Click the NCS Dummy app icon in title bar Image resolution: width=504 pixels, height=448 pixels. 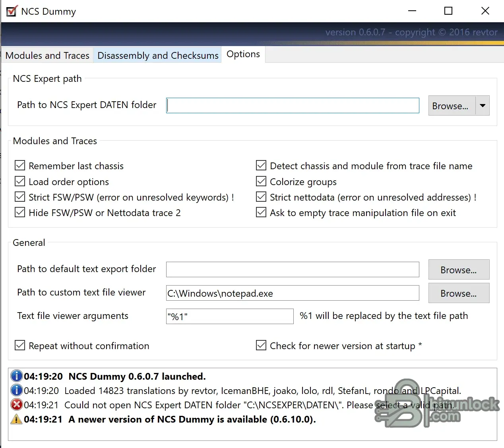point(12,11)
